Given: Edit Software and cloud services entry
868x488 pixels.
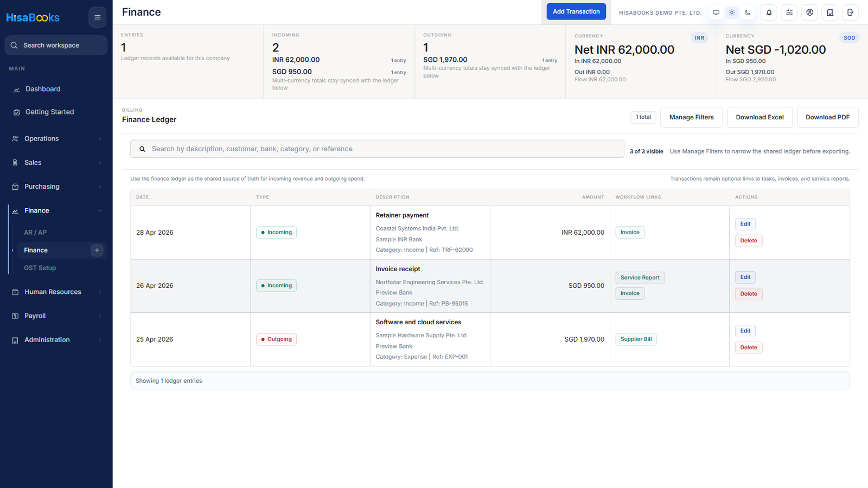Looking at the screenshot, I should point(745,331).
